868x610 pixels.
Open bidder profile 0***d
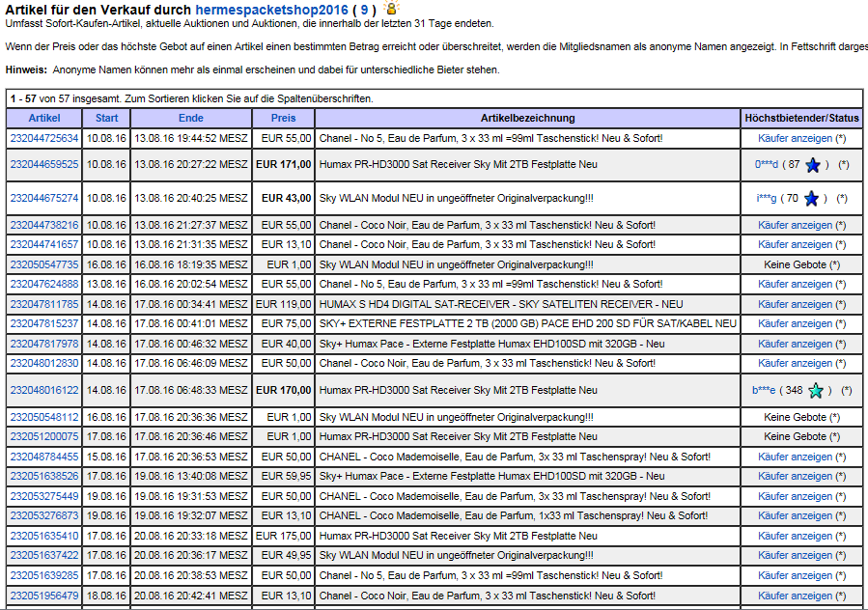tap(767, 164)
